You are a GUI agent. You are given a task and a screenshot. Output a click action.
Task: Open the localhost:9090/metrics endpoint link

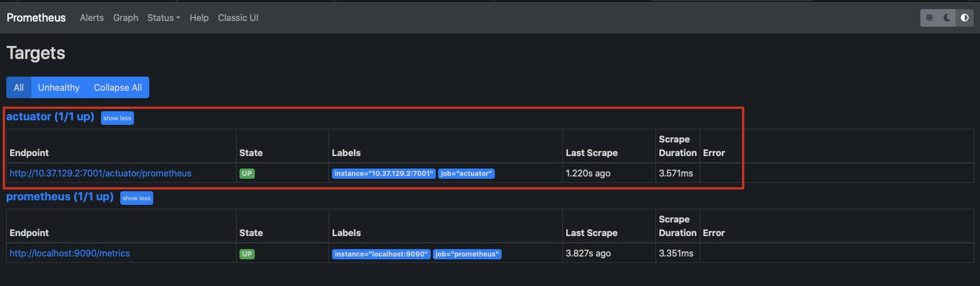(70, 253)
